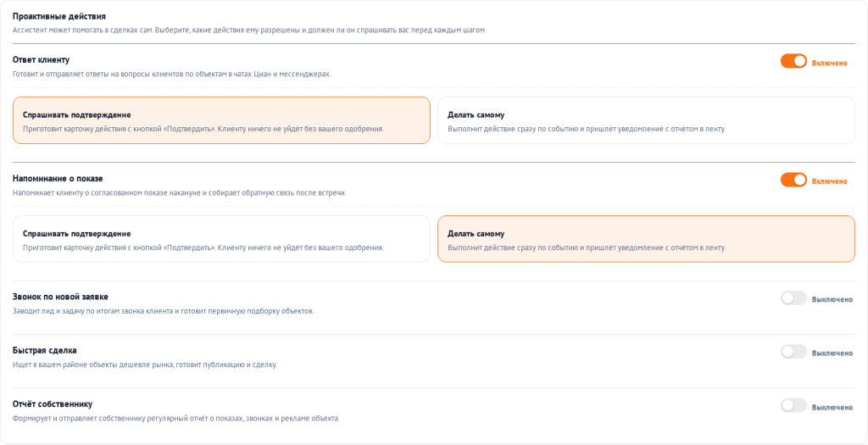Click the «Ответ клиенту» title
868x445 pixels.
pos(41,60)
